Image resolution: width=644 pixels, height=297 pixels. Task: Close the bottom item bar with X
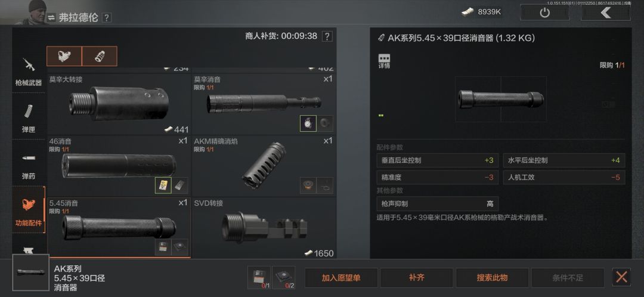(x=621, y=277)
